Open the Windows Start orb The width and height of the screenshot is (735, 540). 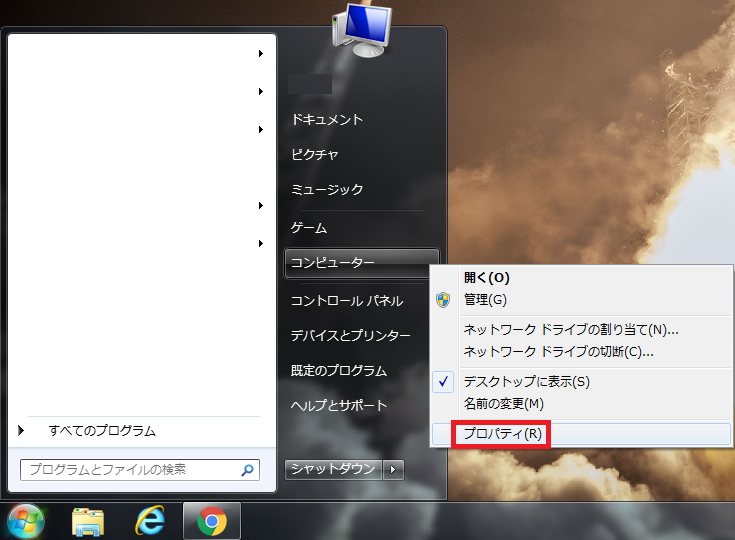[25, 522]
